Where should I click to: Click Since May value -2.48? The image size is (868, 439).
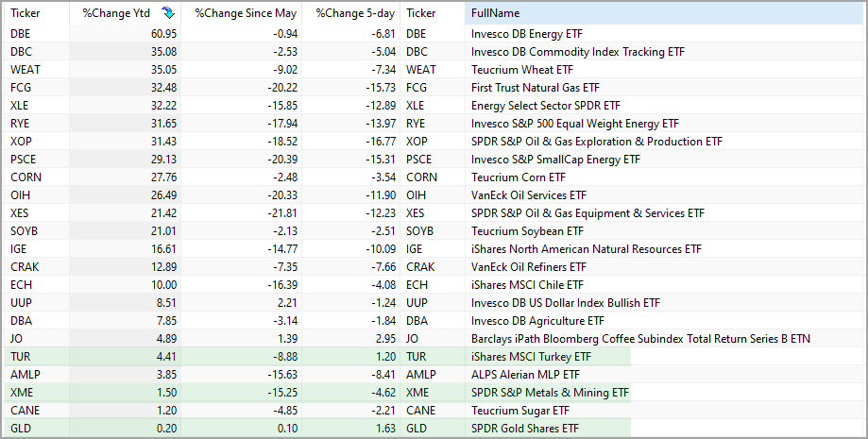pos(285,177)
